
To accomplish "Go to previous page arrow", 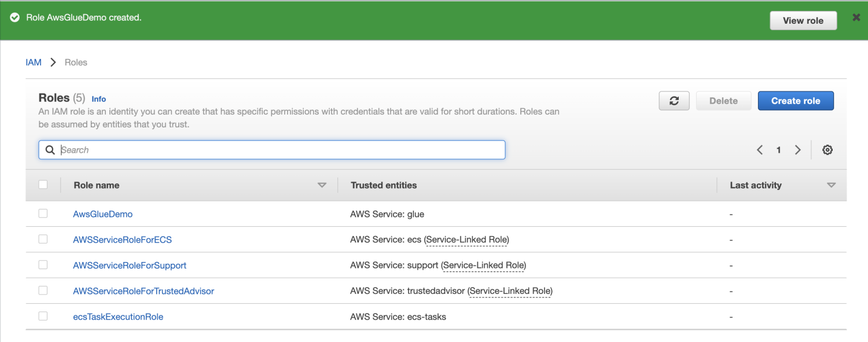I will pos(760,150).
